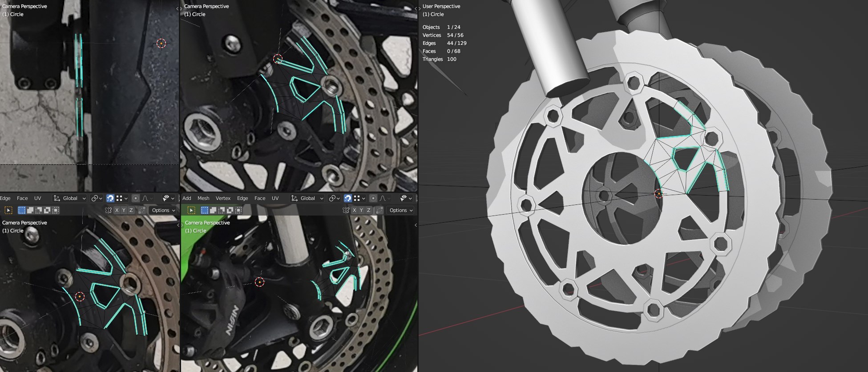
Task: Toggle Y mirror axis in right header
Action: tap(361, 210)
